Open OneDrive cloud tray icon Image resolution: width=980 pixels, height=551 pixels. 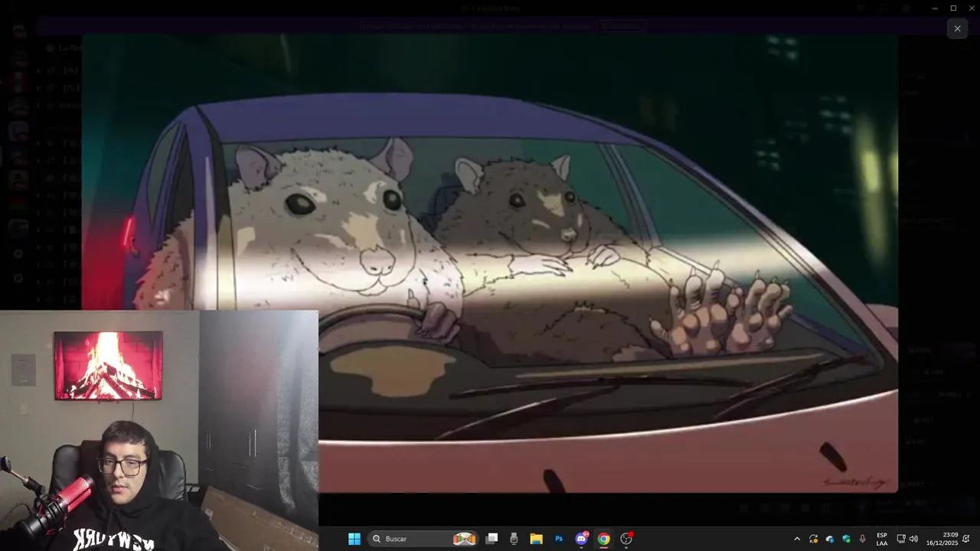point(830,539)
